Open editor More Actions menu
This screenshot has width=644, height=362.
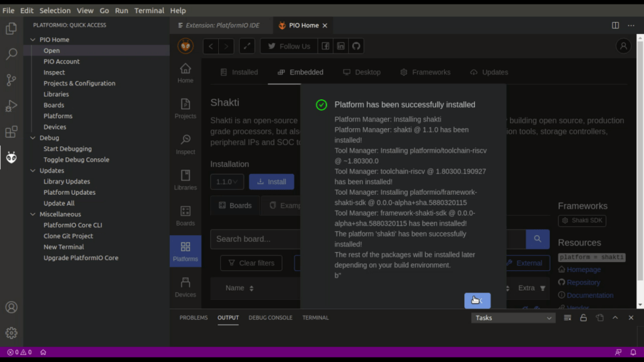click(631, 25)
